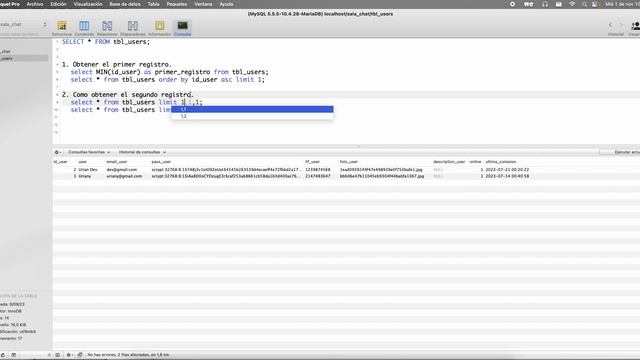Click the query line 'SELECT * FROM tbl_users;'
Image resolution: width=640 pixels, height=360 pixels.
pyautogui.click(x=106, y=42)
